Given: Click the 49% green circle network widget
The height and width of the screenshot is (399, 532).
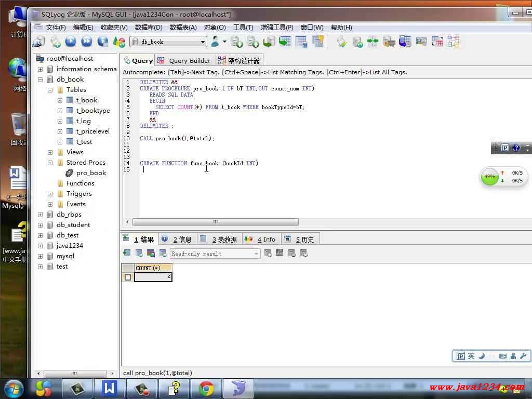Looking at the screenshot, I should [x=489, y=177].
